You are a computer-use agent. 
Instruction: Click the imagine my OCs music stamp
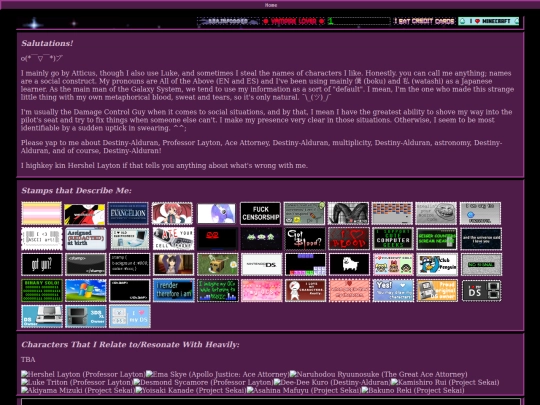pyautogui.click(x=218, y=291)
